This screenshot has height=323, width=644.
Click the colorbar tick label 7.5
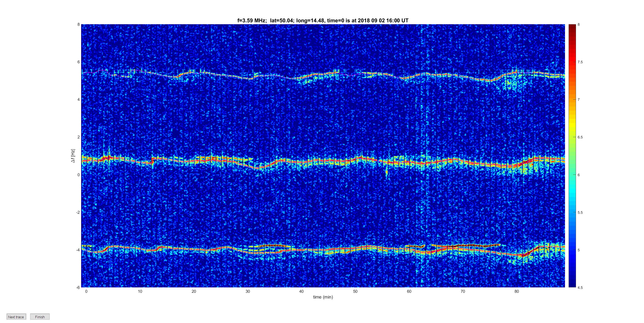coord(580,62)
